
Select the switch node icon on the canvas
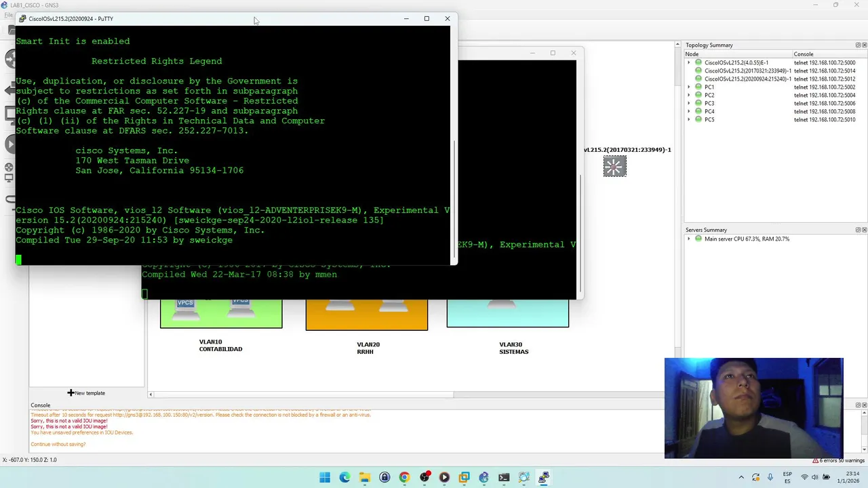pos(615,166)
